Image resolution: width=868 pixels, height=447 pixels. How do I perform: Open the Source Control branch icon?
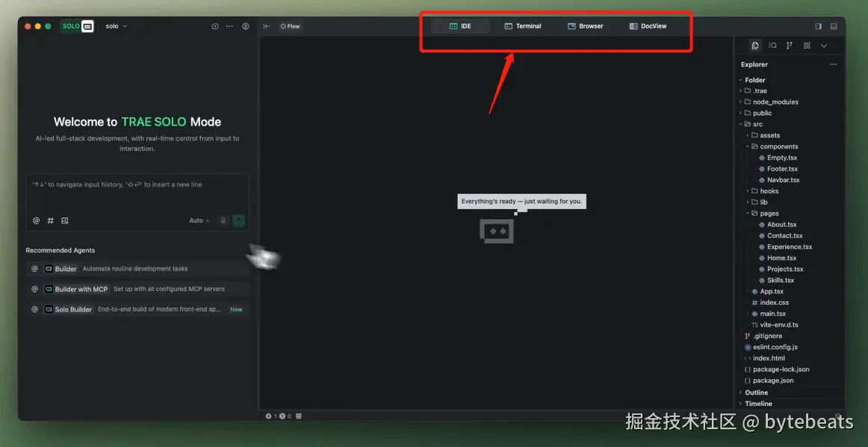(790, 46)
